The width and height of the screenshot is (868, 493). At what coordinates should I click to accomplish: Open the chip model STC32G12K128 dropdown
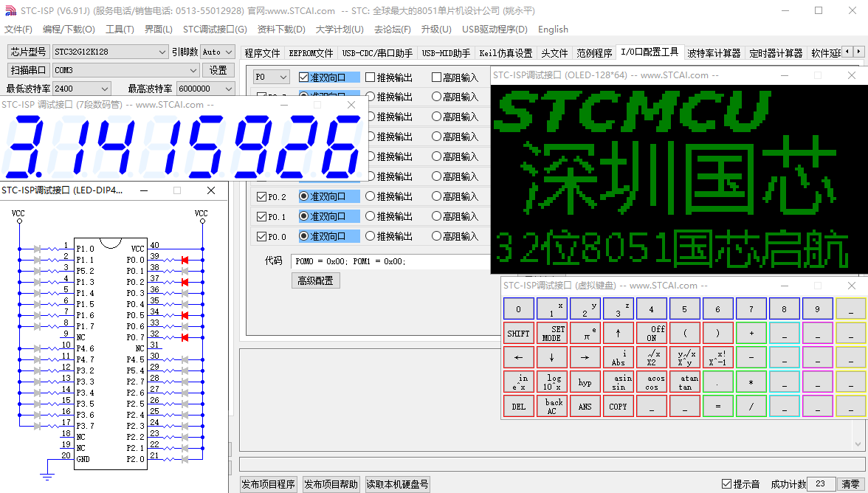click(162, 52)
